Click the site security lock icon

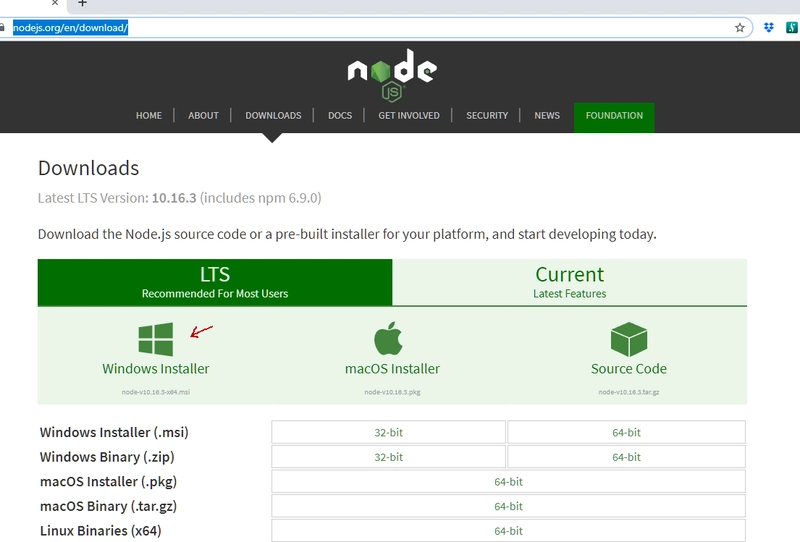tap(2, 28)
